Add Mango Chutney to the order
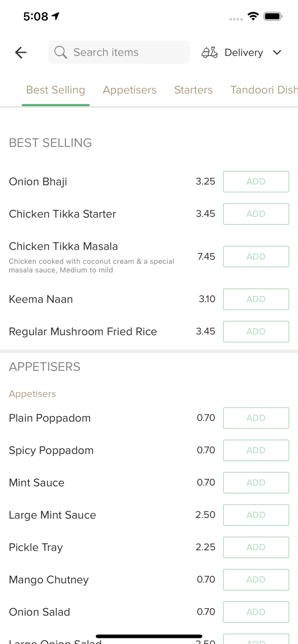 click(x=256, y=579)
